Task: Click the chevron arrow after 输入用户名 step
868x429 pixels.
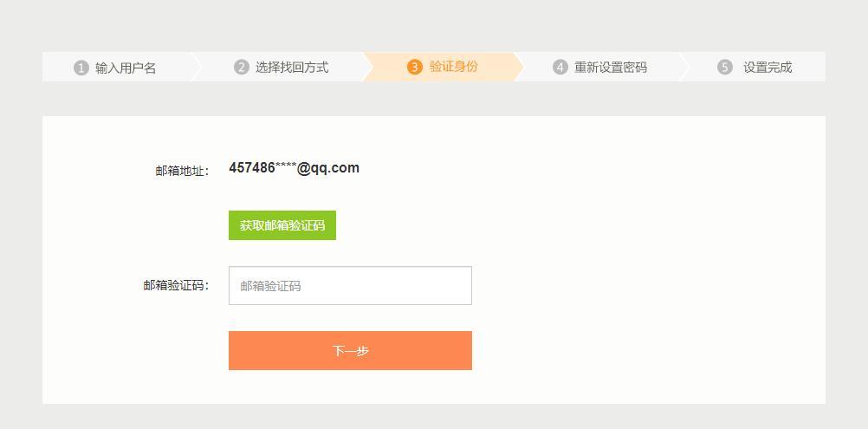Action: point(197,67)
